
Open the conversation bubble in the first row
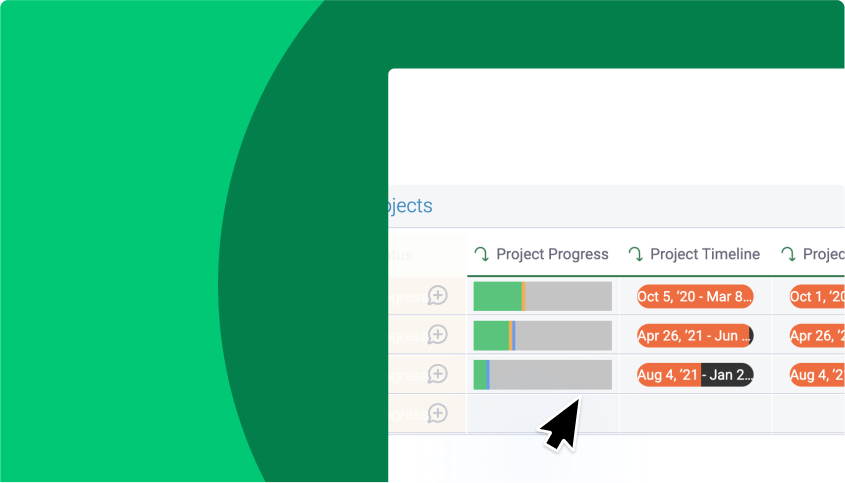pos(437,295)
